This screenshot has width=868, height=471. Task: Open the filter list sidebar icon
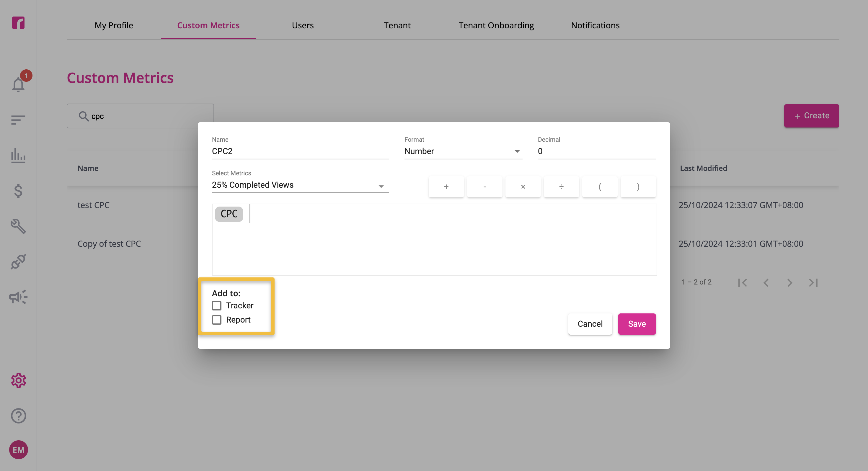click(18, 120)
